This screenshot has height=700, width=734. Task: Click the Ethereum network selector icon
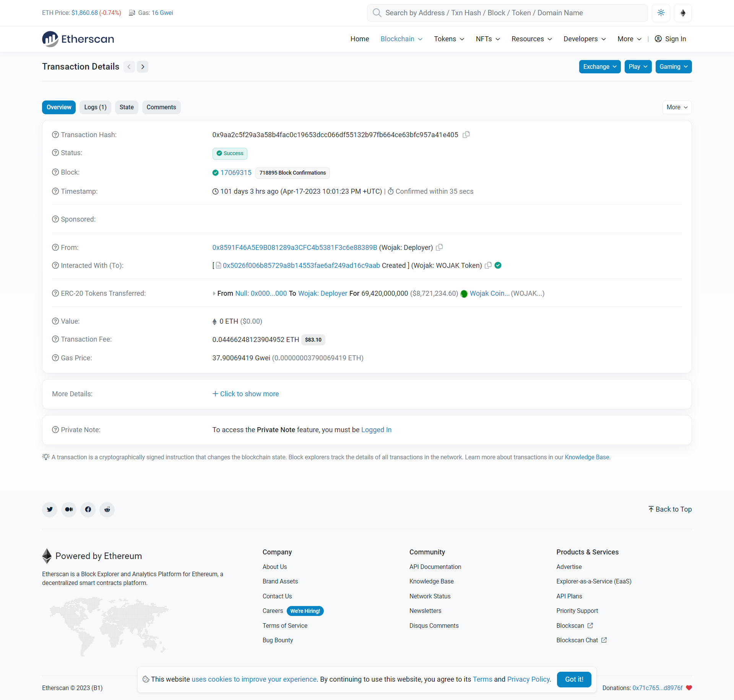pyautogui.click(x=683, y=13)
